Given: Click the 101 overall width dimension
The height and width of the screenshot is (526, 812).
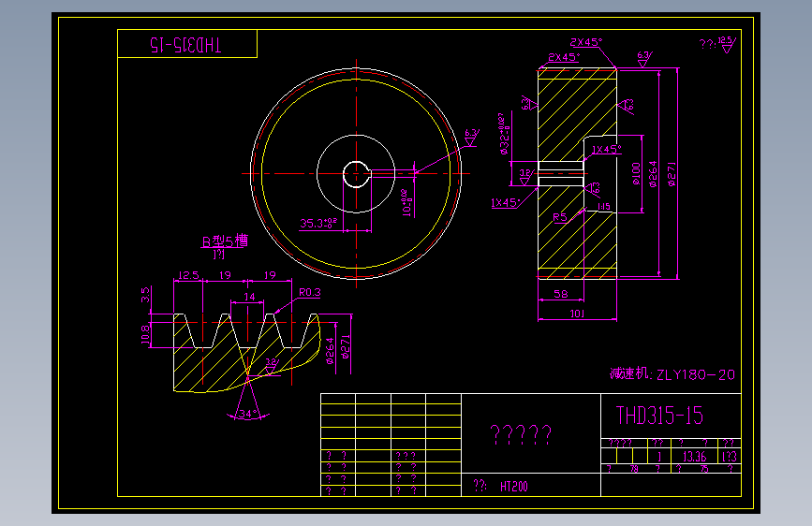Looking at the screenshot, I should [x=577, y=314].
